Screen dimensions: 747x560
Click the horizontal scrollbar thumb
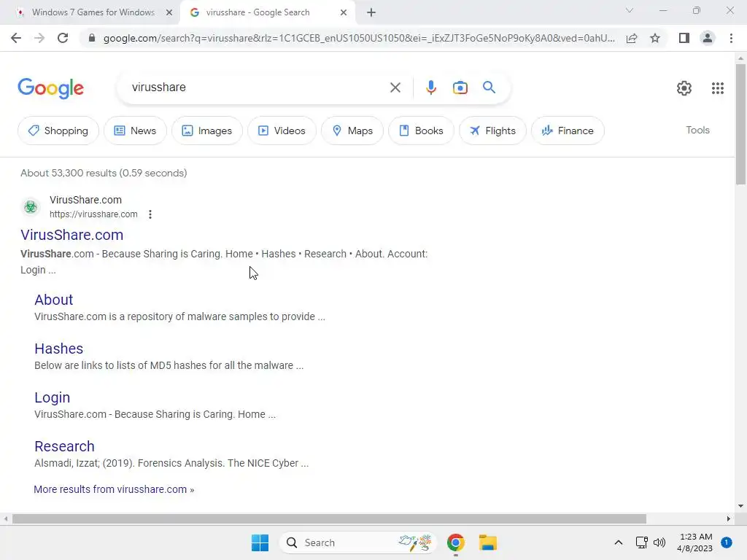coord(329,518)
